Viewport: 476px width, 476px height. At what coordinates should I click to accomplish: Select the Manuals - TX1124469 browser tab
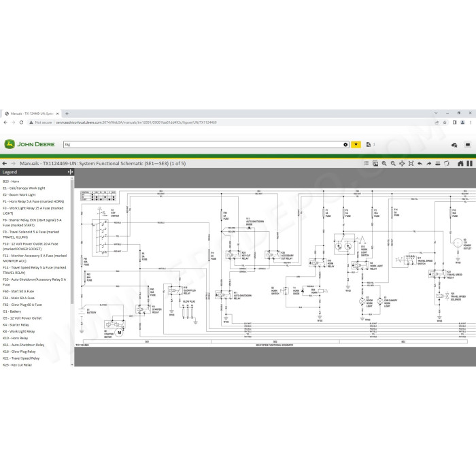tap(31, 114)
